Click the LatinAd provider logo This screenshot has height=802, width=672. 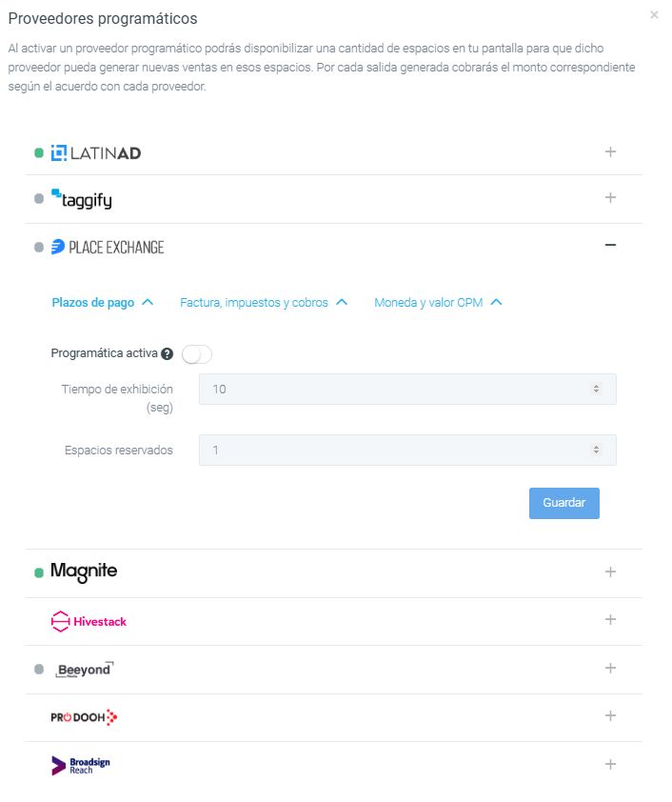pos(95,153)
